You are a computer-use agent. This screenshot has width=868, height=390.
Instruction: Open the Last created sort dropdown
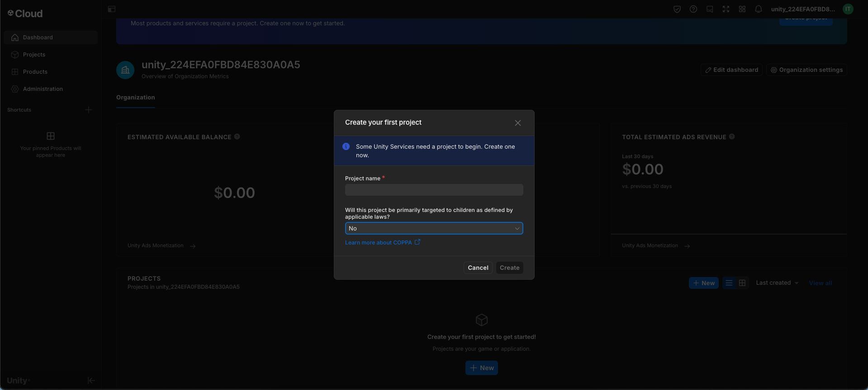(x=777, y=283)
